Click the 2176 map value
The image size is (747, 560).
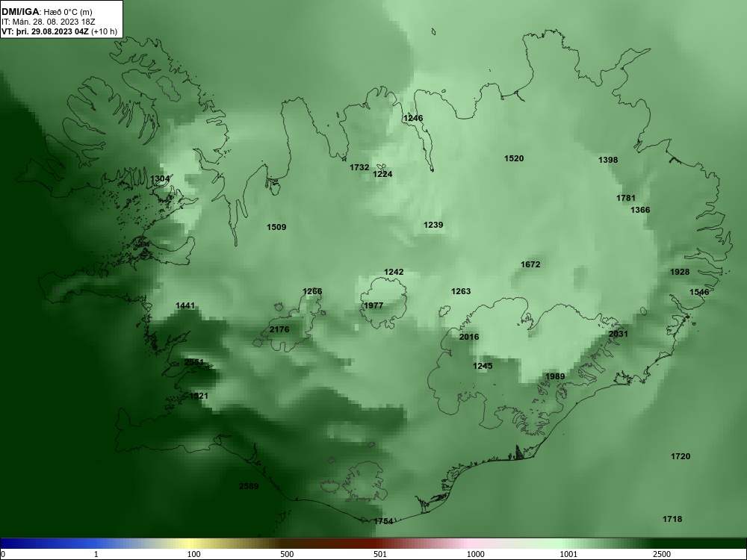[x=279, y=329]
